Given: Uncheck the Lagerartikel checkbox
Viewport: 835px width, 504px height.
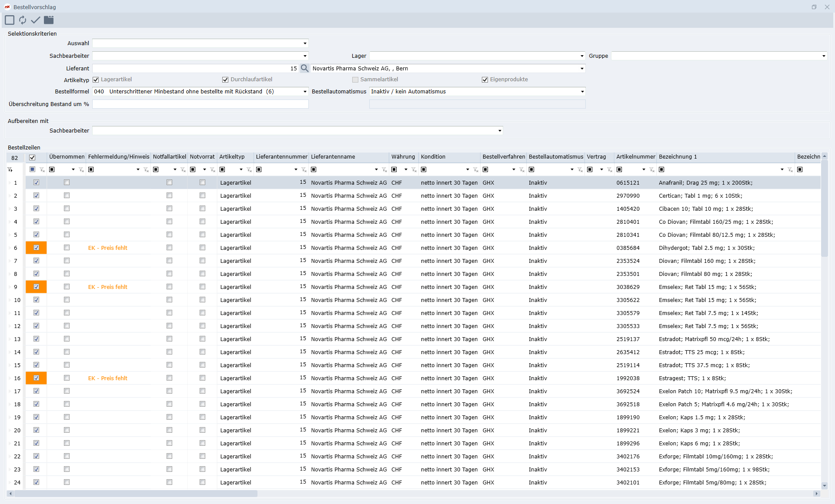Looking at the screenshot, I should coord(96,80).
